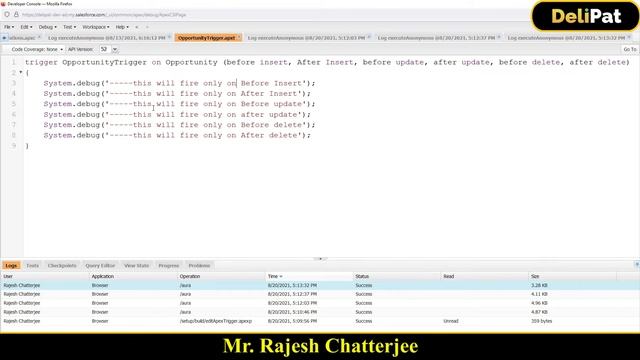Switch to the OpportunityTrigger.apxt tab
Image resolution: width=640 pixels, height=360 pixels.
206,38
